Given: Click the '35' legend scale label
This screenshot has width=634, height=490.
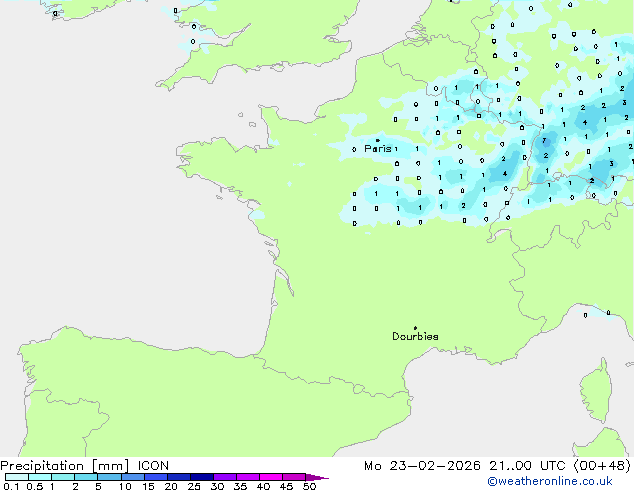Looking at the screenshot, I should [240, 486].
